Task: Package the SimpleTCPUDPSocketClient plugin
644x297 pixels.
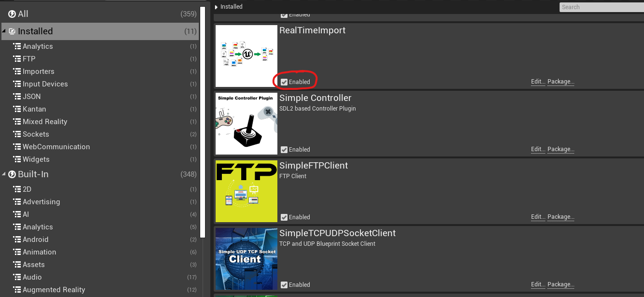Action: [561, 285]
